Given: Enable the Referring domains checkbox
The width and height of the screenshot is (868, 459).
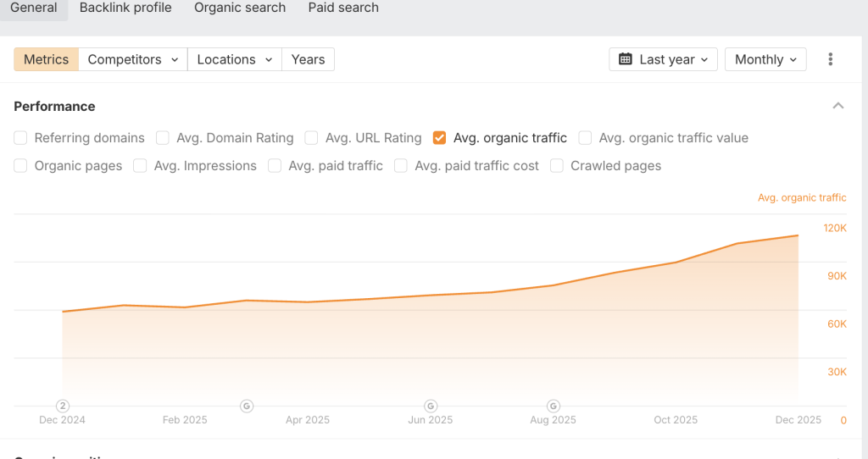Looking at the screenshot, I should tap(21, 138).
